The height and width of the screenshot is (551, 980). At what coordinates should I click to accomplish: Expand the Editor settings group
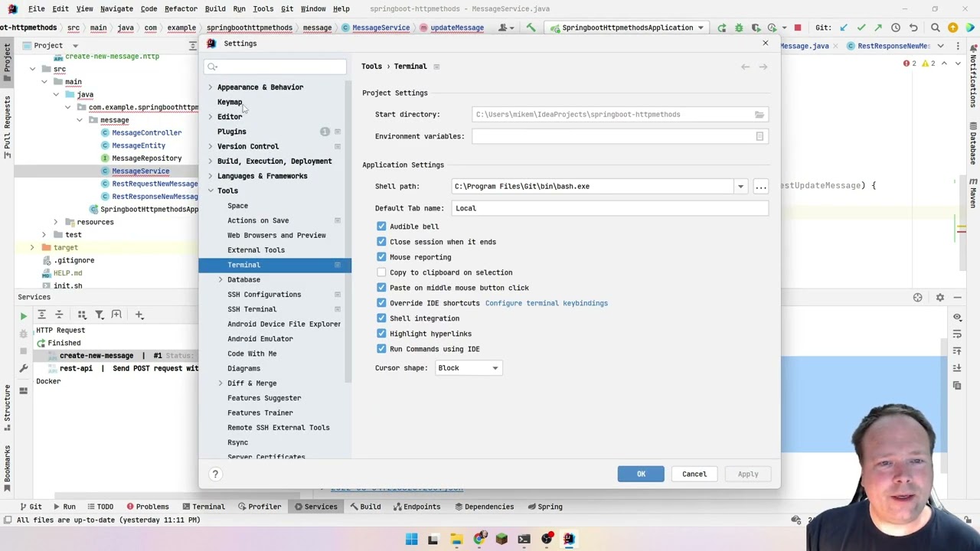coord(211,117)
